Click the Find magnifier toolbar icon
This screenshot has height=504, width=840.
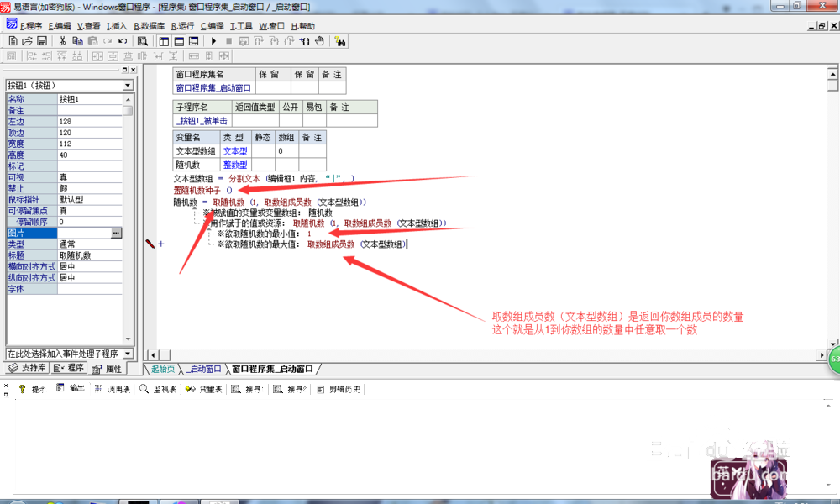(x=143, y=40)
